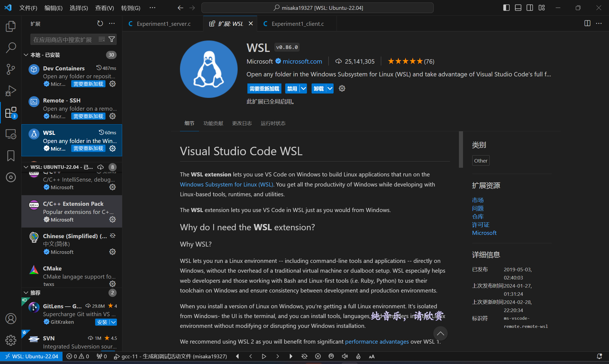
Task: Open Run and Debug view
Action: pos(11,91)
